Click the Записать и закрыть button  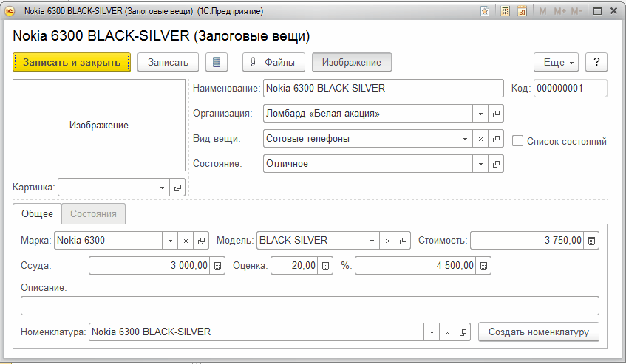pos(72,62)
